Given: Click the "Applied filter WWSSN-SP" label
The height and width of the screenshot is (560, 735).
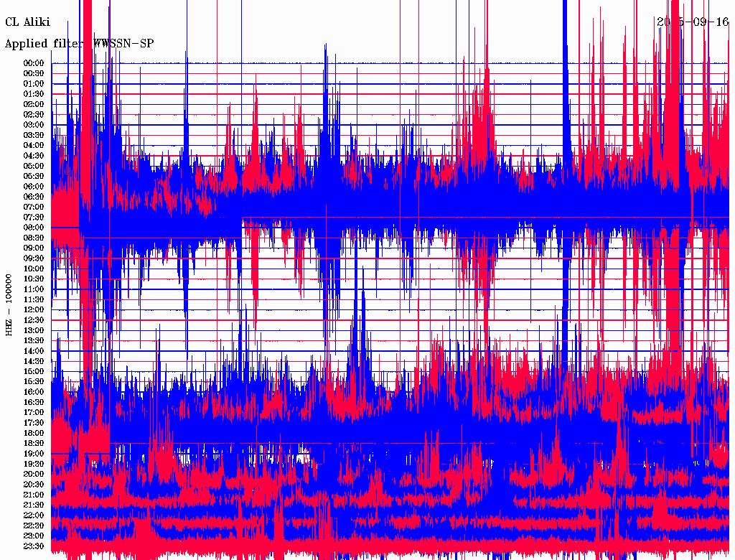Looking at the screenshot, I should 79,44.
